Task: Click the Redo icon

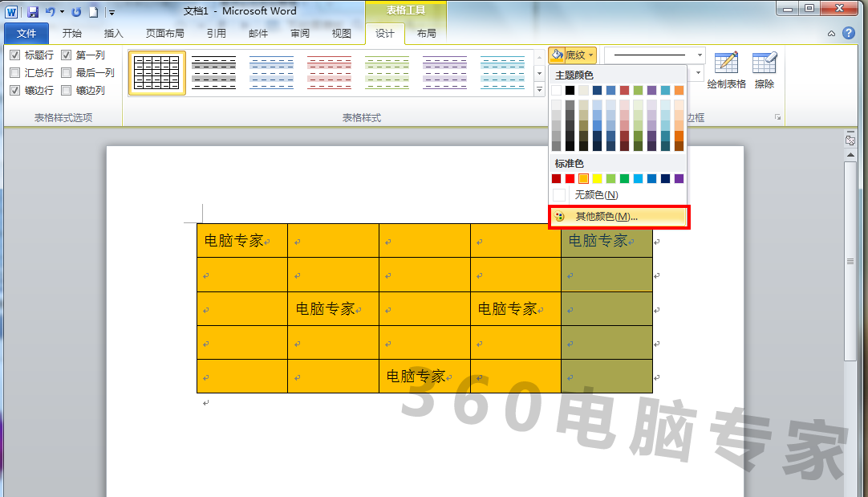Action: (76, 11)
